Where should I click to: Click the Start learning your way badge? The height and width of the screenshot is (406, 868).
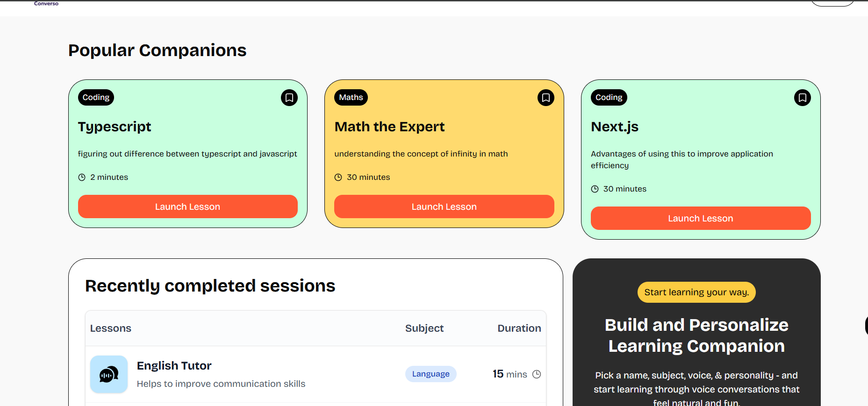[696, 292]
